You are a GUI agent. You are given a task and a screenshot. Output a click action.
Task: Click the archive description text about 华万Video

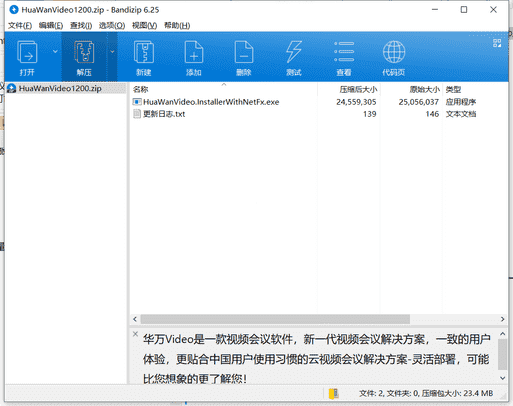click(316, 359)
